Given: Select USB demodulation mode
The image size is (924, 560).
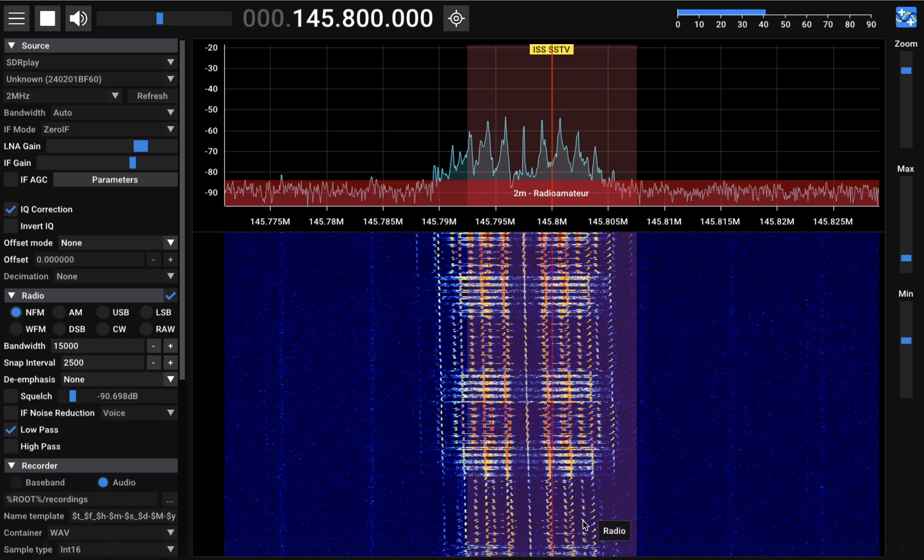Looking at the screenshot, I should pos(102,312).
